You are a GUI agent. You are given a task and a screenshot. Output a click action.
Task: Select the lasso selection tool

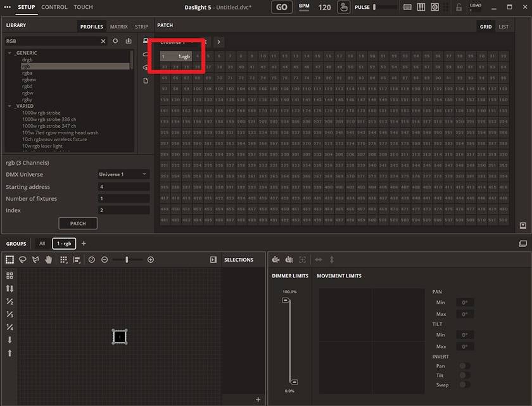coord(22,260)
